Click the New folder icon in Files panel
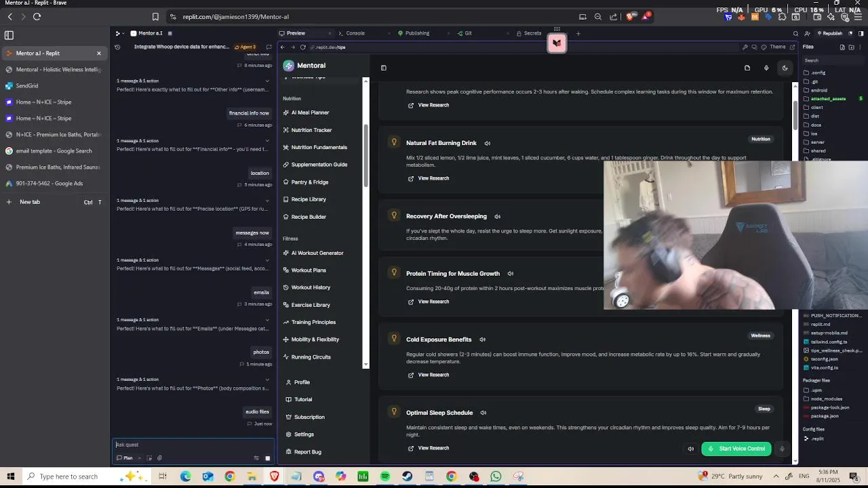 coord(851,47)
